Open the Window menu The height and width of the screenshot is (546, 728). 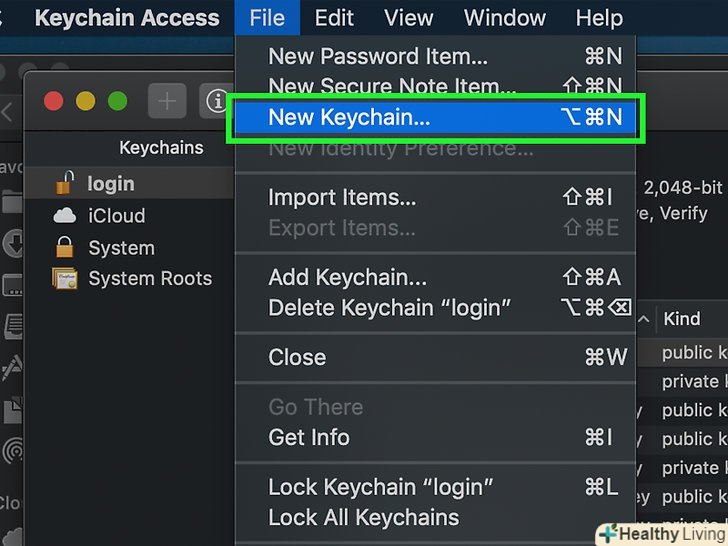[x=504, y=18]
